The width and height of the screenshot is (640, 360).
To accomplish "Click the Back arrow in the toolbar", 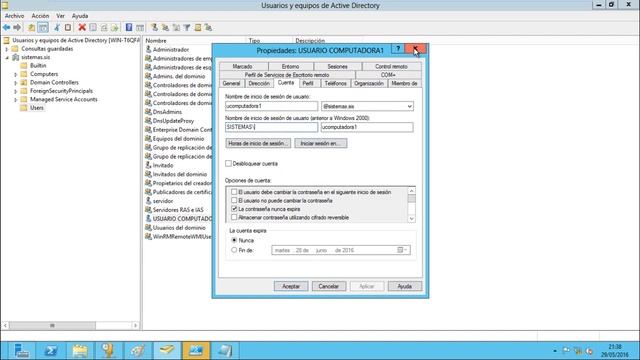I will pos(7,27).
